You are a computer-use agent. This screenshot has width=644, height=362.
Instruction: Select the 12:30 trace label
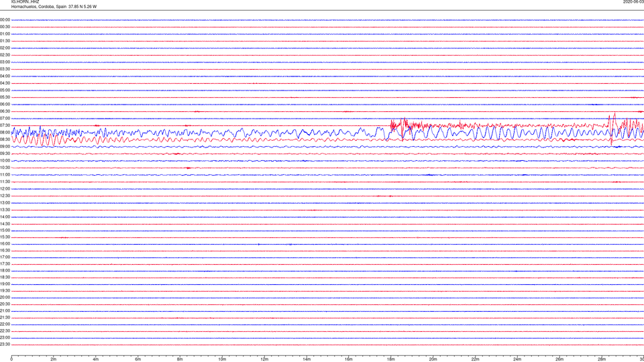5,196
